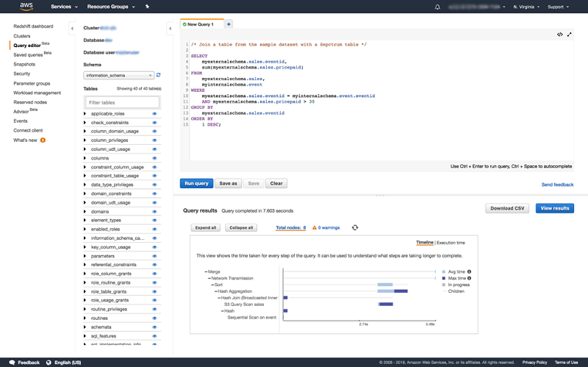Open Workload management in sidebar

37,93
